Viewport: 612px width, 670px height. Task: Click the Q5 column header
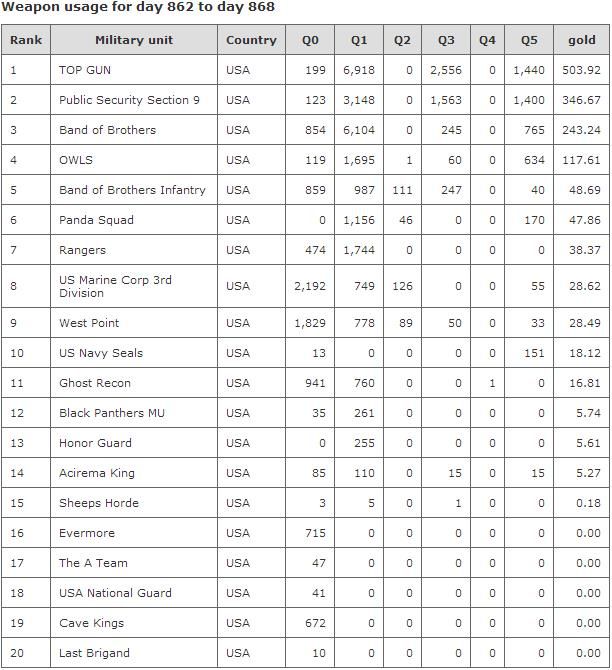click(529, 40)
